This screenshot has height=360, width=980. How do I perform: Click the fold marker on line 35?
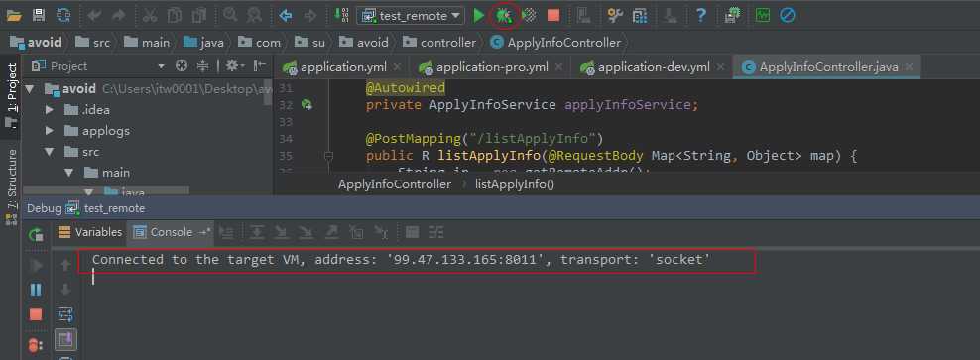pos(329,156)
